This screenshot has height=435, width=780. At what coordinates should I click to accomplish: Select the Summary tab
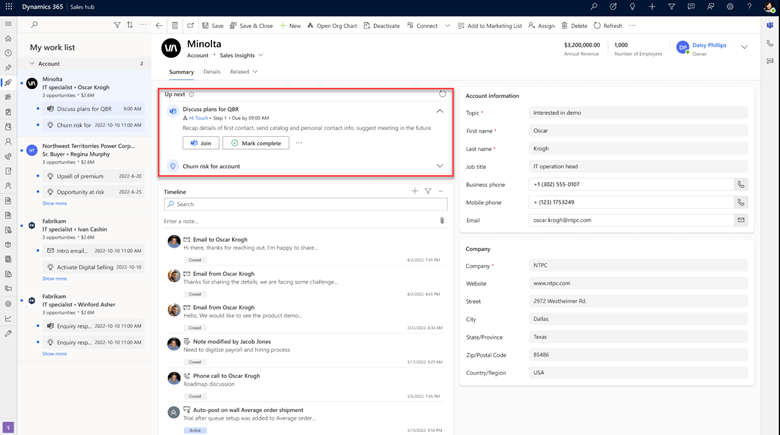click(x=181, y=72)
